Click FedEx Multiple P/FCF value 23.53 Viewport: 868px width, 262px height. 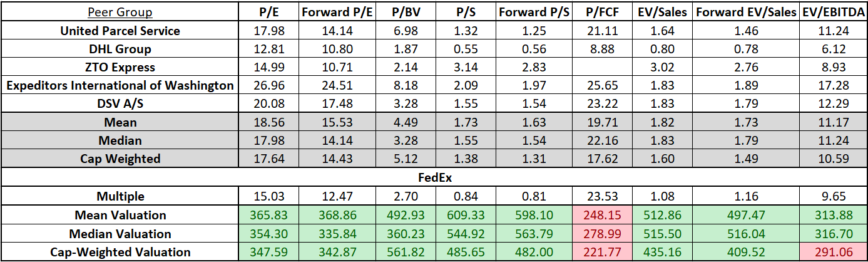[599, 196]
